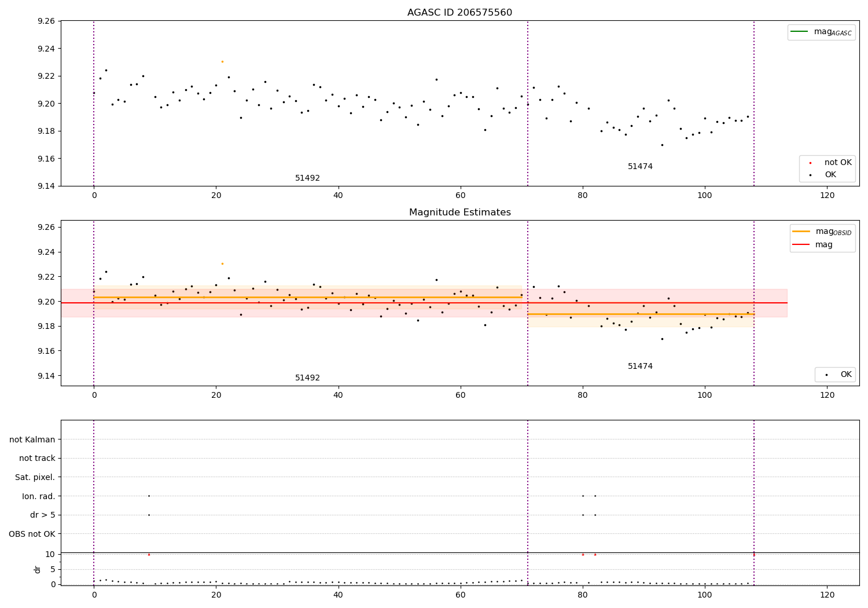
Task: Click the 'AGASC ID 206575560' plot title
Action: pos(459,13)
